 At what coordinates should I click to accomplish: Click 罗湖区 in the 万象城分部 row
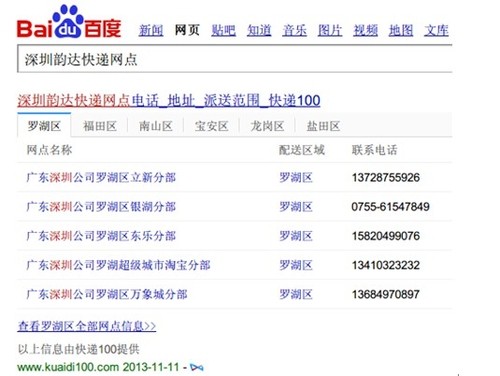[296, 294]
